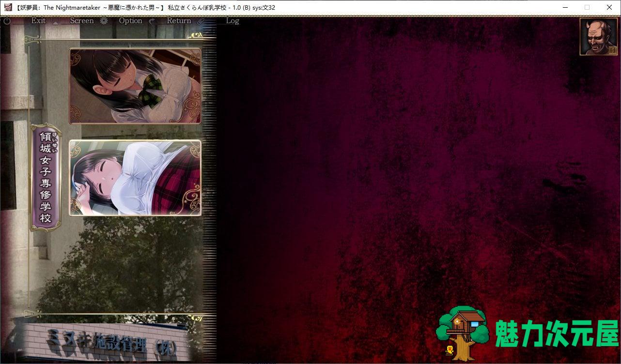Viewport: 621px width, 364px height.
Task: Maximize the game window
Action: [587, 7]
